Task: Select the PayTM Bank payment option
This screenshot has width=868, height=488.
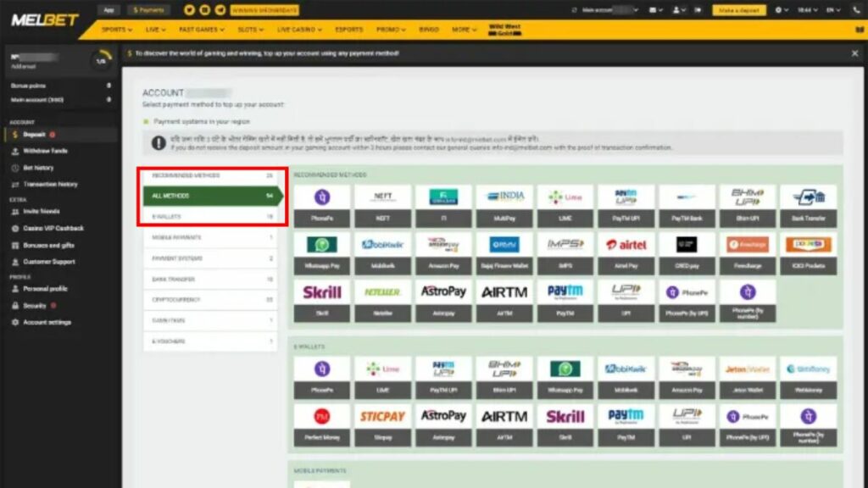Action: point(687,206)
